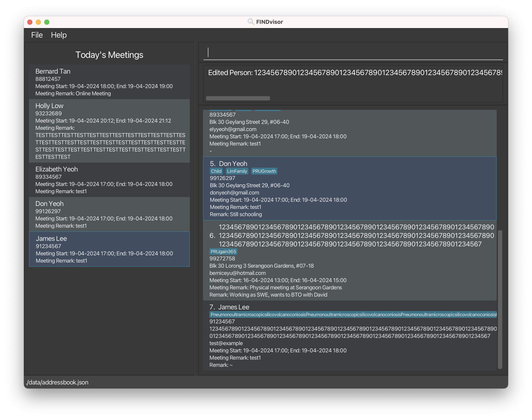Click the yellow minimize window button

click(38, 22)
